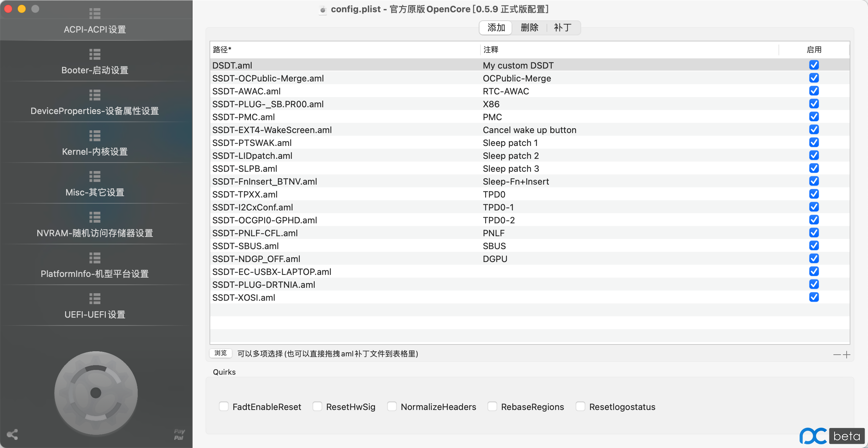Toggle SSDT-EC-USBX-LAPTOP.aml enabled checkbox
The image size is (868, 448).
pos(814,271)
